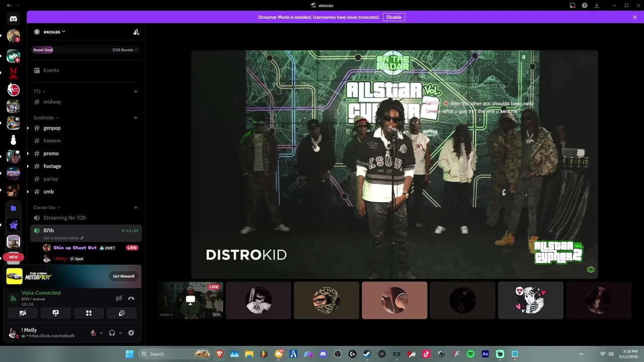Go back with the title bar arrow
This screenshot has height=362, width=644.
[x=10, y=6]
